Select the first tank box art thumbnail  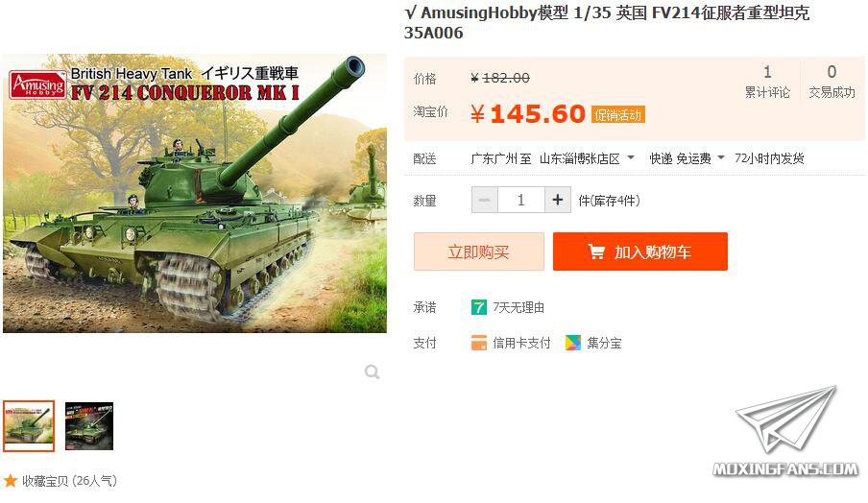[29, 426]
